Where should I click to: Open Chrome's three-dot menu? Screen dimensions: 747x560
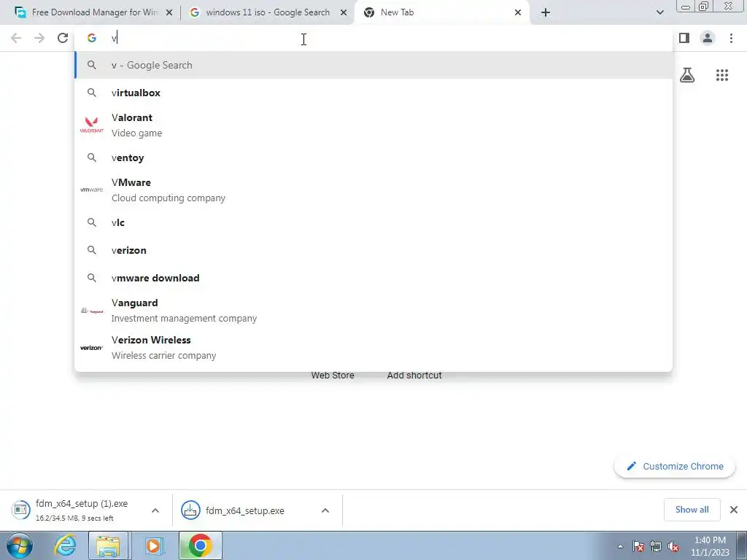731,38
